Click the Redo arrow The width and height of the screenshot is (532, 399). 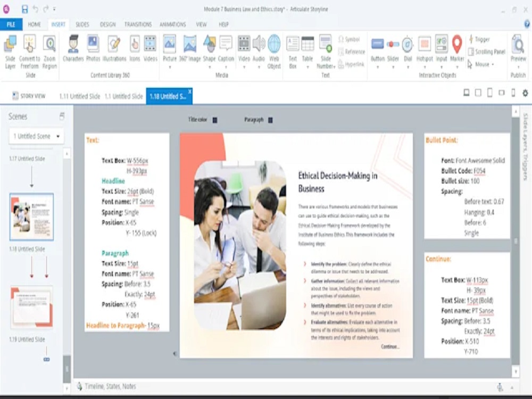pyautogui.click(x=46, y=9)
